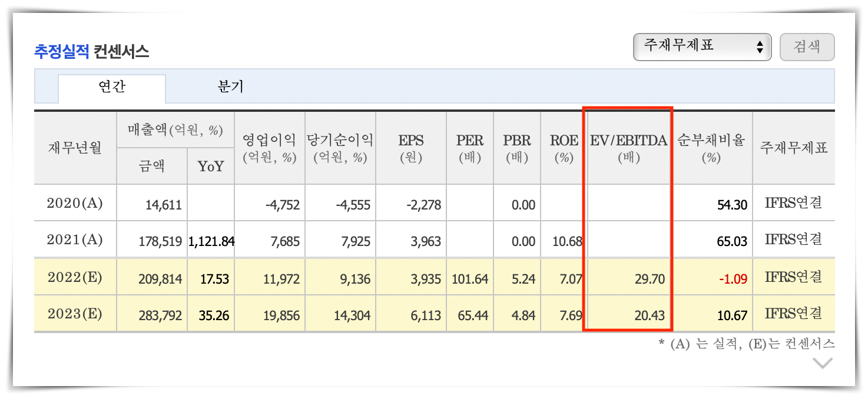Select the PBR column header
This screenshot has width=868, height=399.
[x=516, y=148]
